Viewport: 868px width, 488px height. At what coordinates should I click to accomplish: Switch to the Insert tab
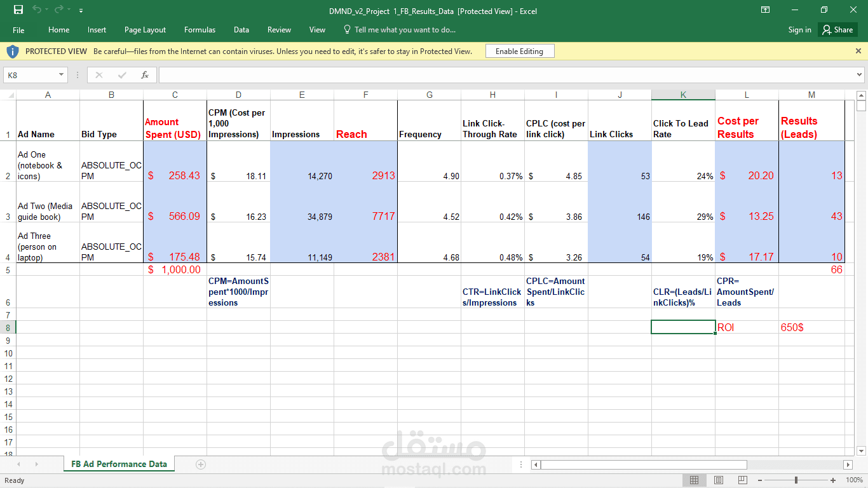click(97, 30)
